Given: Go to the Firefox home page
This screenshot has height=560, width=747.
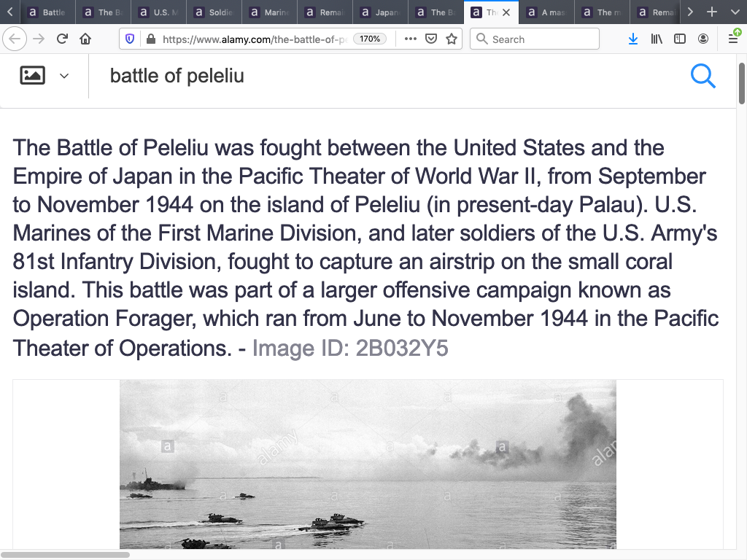Looking at the screenshot, I should (85, 39).
